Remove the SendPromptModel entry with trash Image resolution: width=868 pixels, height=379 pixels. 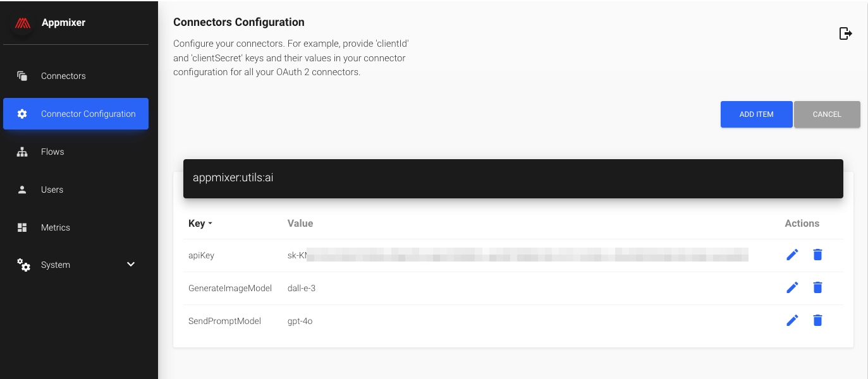817,320
